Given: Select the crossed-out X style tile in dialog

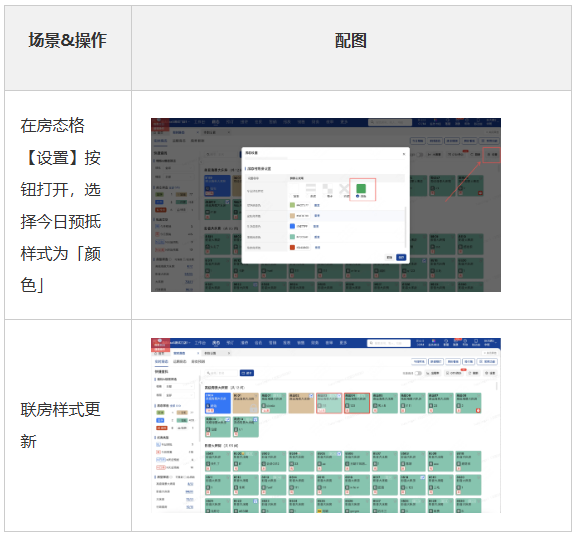Looking at the screenshot, I should coord(344,189).
